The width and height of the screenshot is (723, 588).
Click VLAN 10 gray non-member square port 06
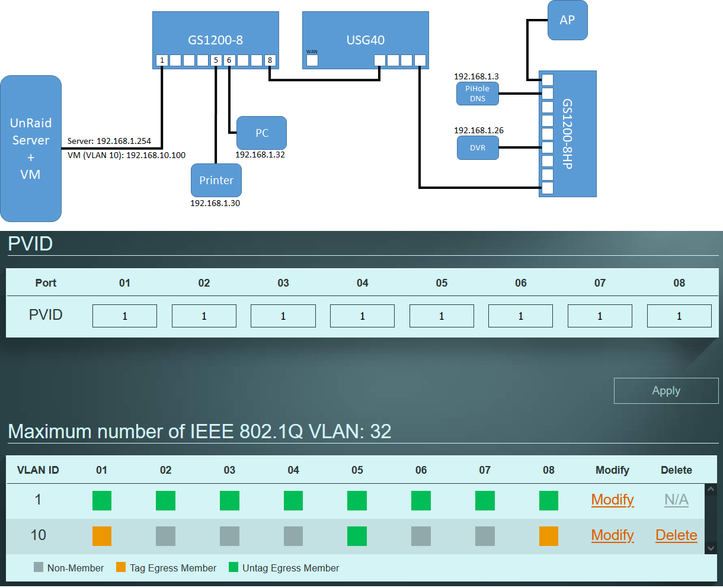(x=421, y=536)
